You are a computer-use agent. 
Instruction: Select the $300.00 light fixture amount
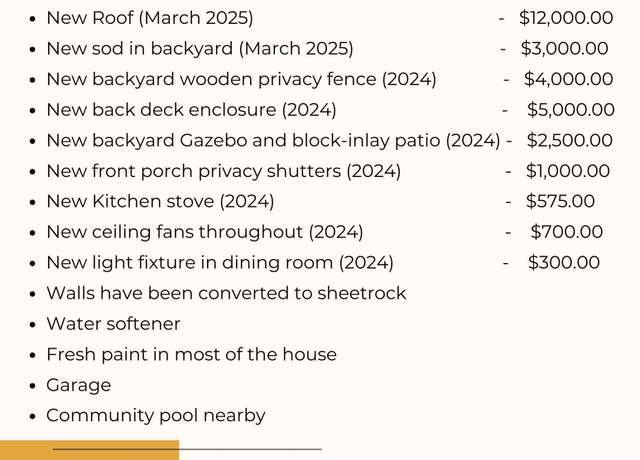pos(564,263)
